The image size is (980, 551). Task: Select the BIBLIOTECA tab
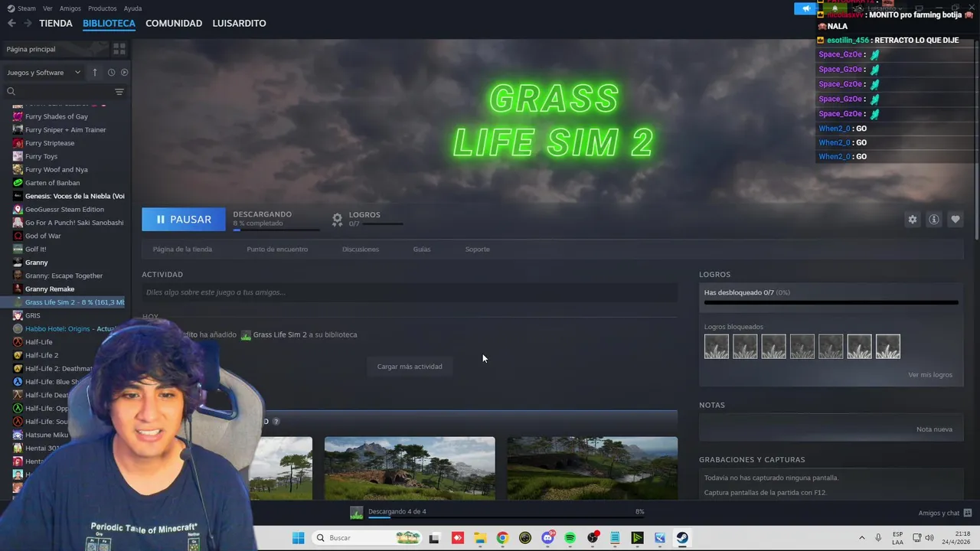tap(109, 23)
